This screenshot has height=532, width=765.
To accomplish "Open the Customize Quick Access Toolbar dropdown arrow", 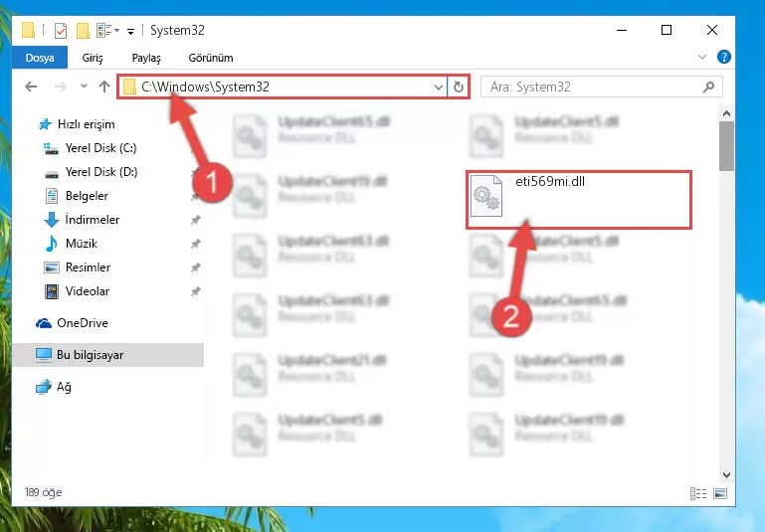I will (x=130, y=32).
